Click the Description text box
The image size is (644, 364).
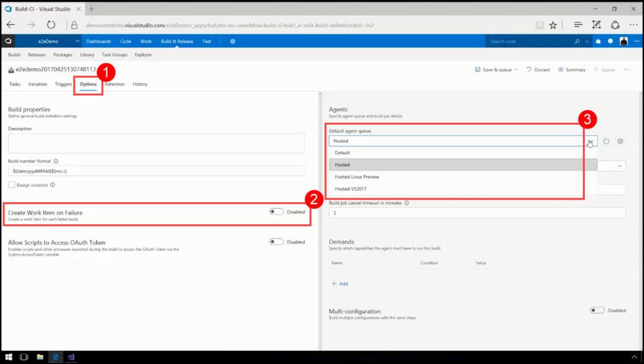(157, 143)
